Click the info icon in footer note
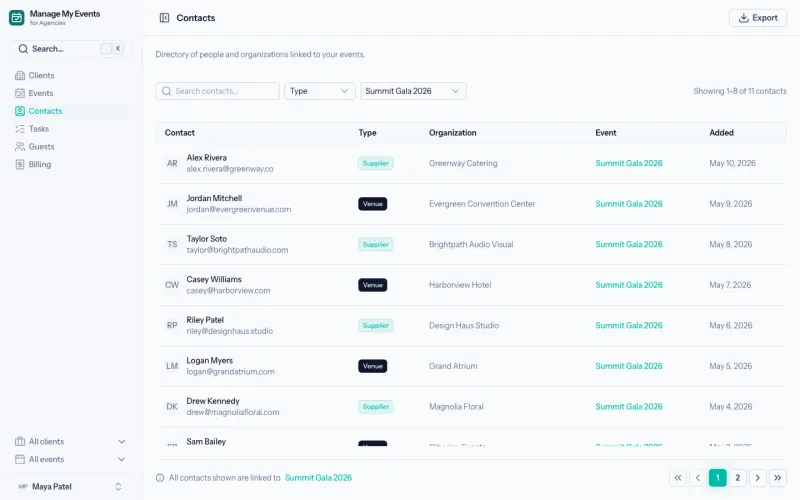The image size is (800, 500). [x=160, y=478]
